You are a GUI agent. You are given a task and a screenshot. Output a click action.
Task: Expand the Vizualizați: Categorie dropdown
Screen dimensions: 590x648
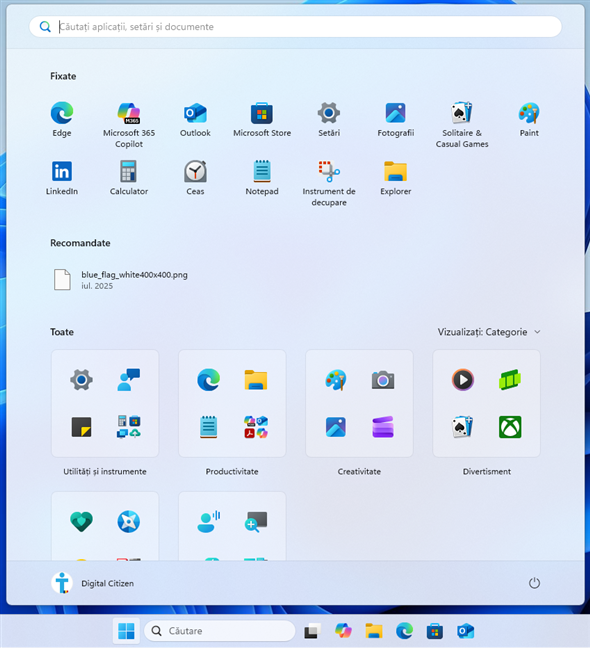[x=489, y=332]
